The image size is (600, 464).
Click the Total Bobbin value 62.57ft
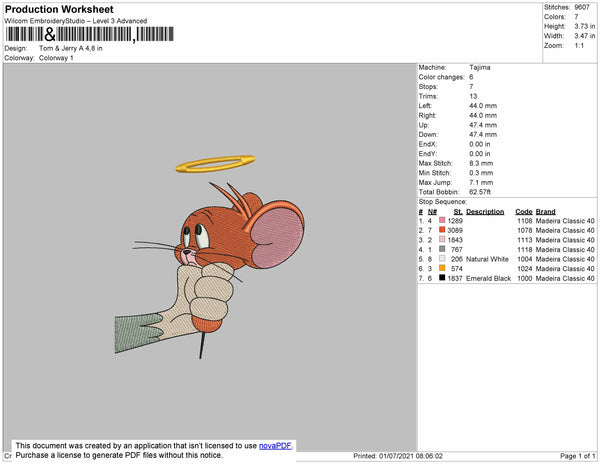[480, 192]
